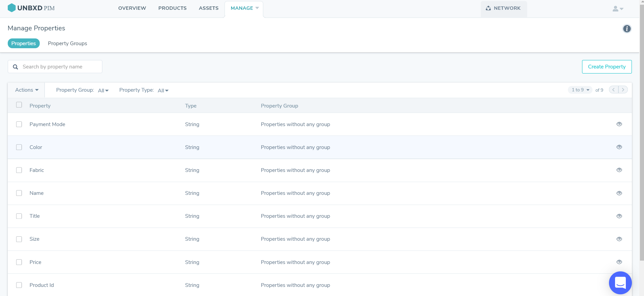
Task: Select the Color row checkbox
Action: coord(19,147)
